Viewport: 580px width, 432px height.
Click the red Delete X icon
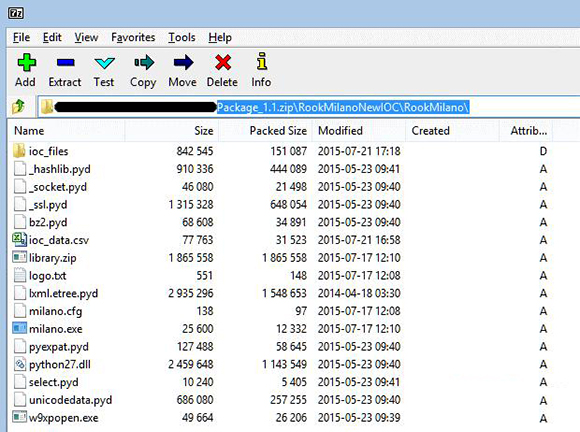(x=223, y=63)
